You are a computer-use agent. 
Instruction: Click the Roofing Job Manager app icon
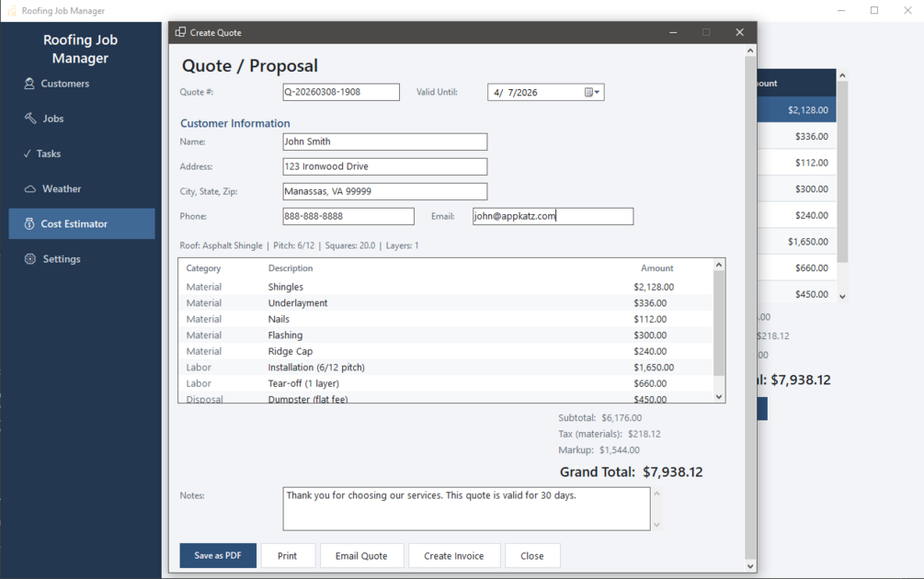pyautogui.click(x=11, y=11)
